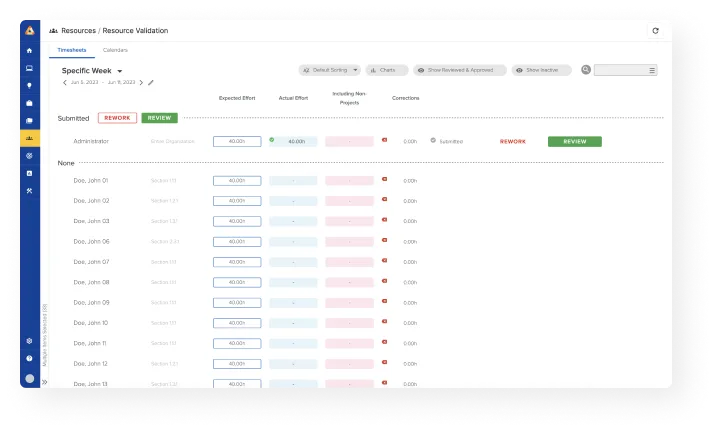Viewport: 716px width, 432px height.
Task: Select the row Doe, John 12
Action: point(90,364)
